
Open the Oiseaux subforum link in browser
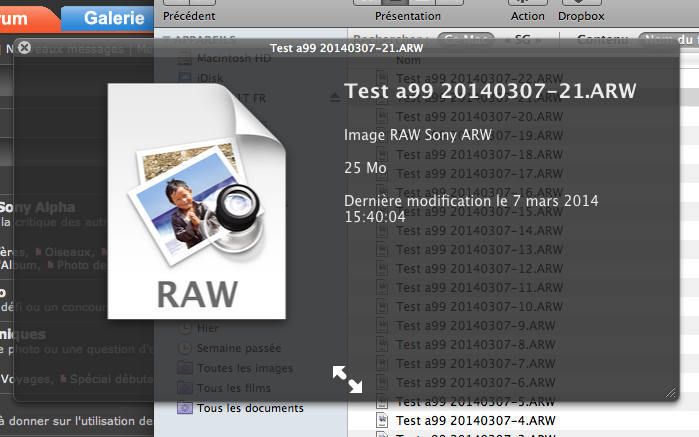pyautogui.click(x=69, y=252)
